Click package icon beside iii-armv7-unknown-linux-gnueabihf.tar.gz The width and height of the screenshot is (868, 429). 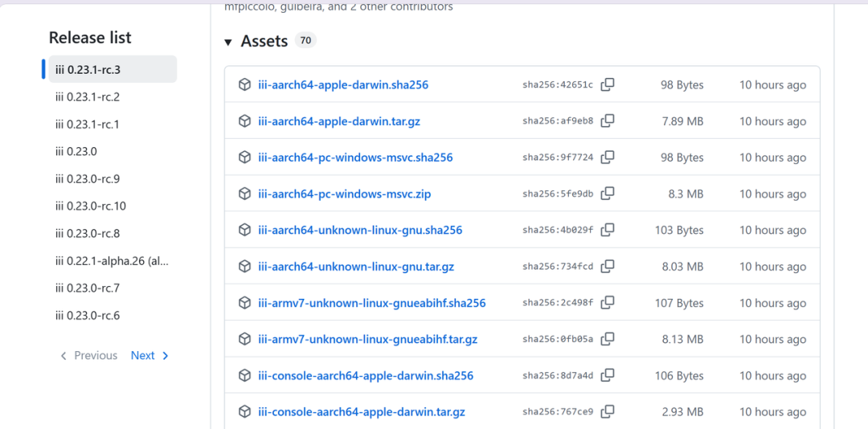pyautogui.click(x=244, y=339)
